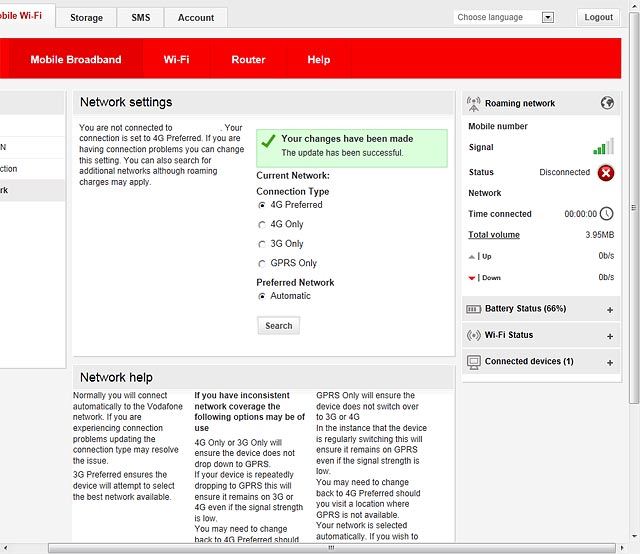Click the Wi-Fi Status signal icon

(473, 336)
